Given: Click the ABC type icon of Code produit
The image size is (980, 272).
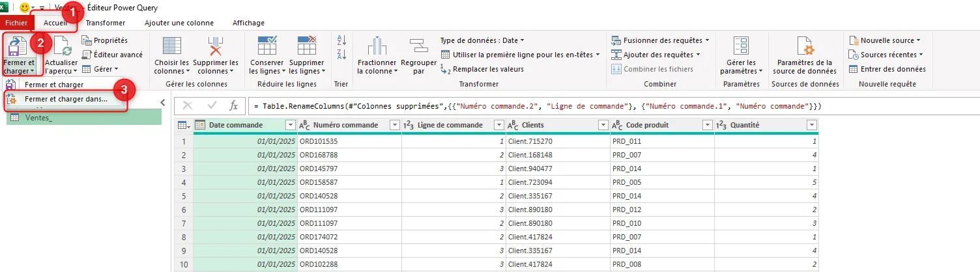Looking at the screenshot, I should [x=617, y=125].
